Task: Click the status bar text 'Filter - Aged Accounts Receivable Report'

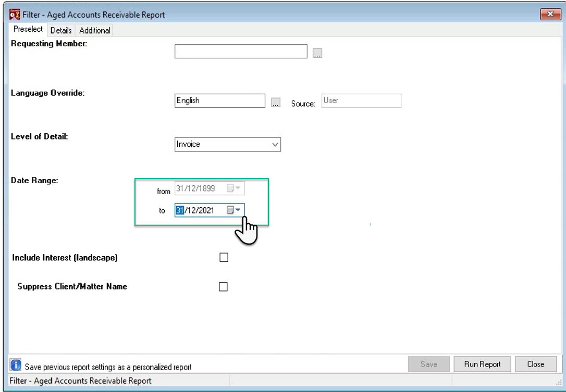Action: (80, 381)
